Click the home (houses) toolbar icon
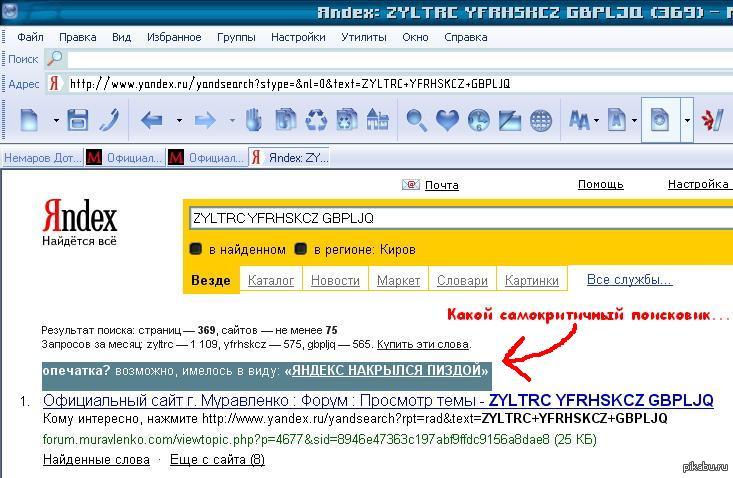Screen dimensions: 733x478 point(377,121)
